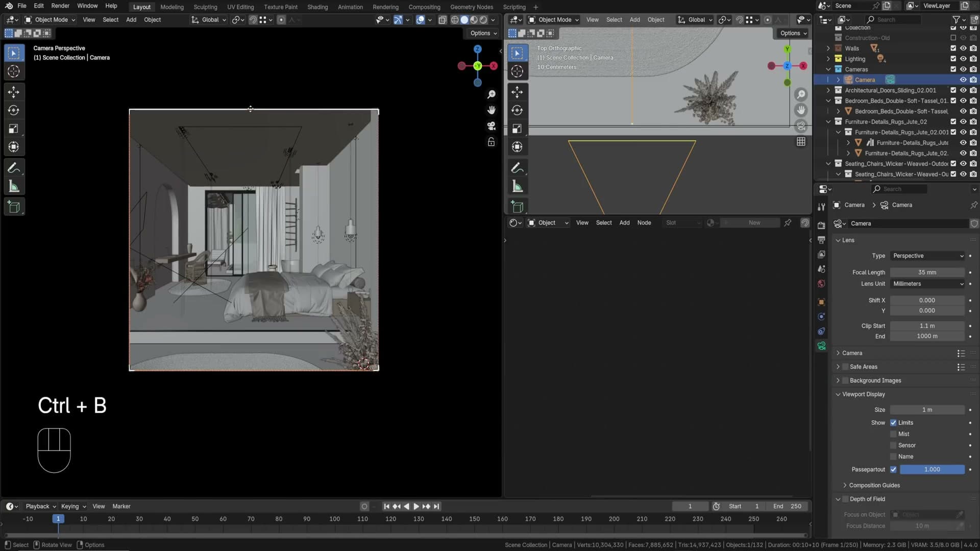The height and width of the screenshot is (551, 980).
Task: Switch to the Geometry Nodes workspace tab
Action: click(x=472, y=7)
